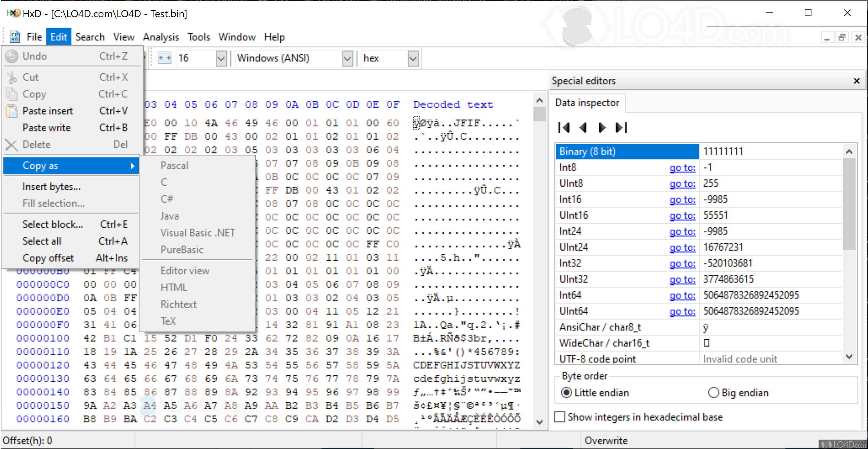868x449 pixels.
Task: Expand the bytes per row dropdown
Action: tap(221, 59)
